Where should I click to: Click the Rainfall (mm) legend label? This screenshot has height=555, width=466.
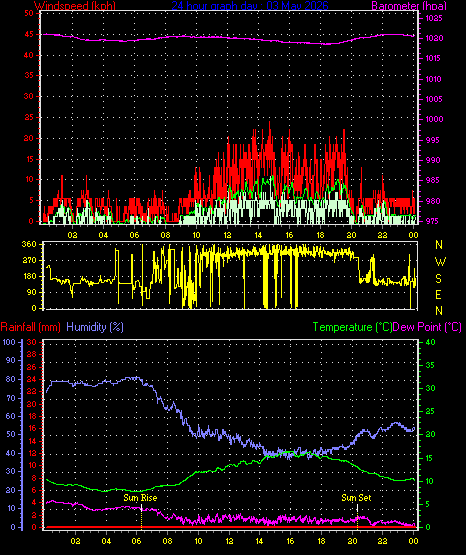30,327
